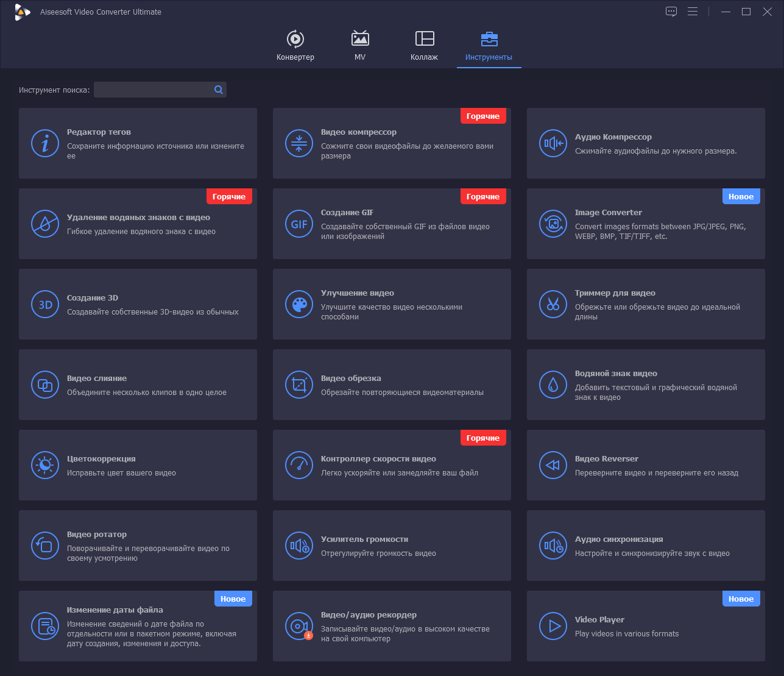784x676 pixels.
Task: Select the Создание GIF icon
Action: [299, 224]
